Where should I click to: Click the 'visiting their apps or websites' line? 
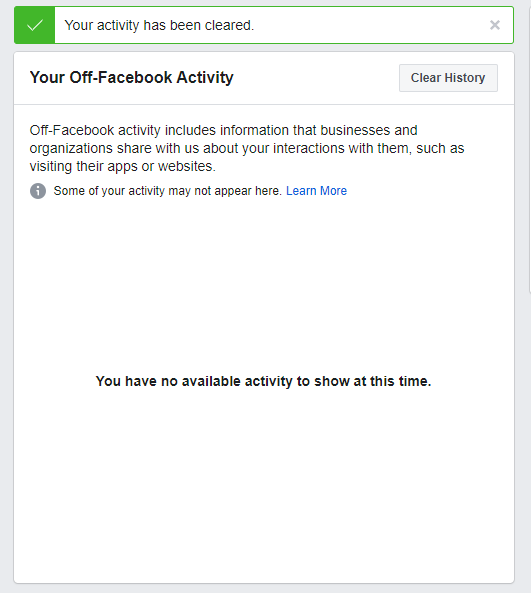pos(123,166)
